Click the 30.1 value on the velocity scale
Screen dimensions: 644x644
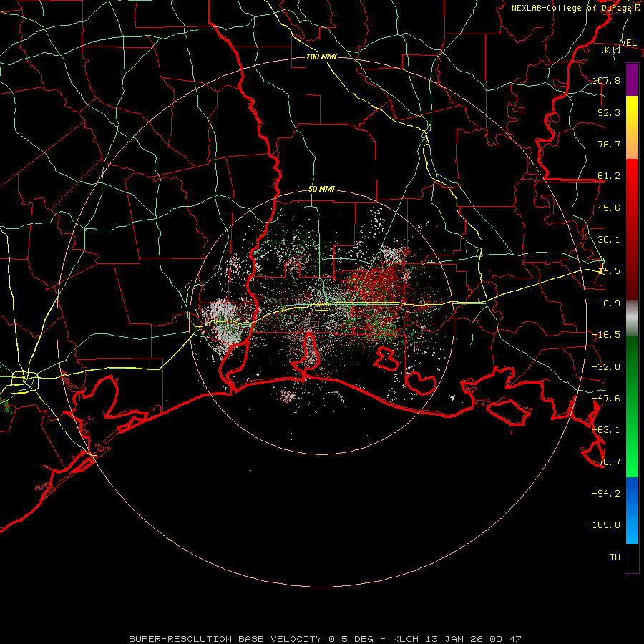(x=609, y=240)
